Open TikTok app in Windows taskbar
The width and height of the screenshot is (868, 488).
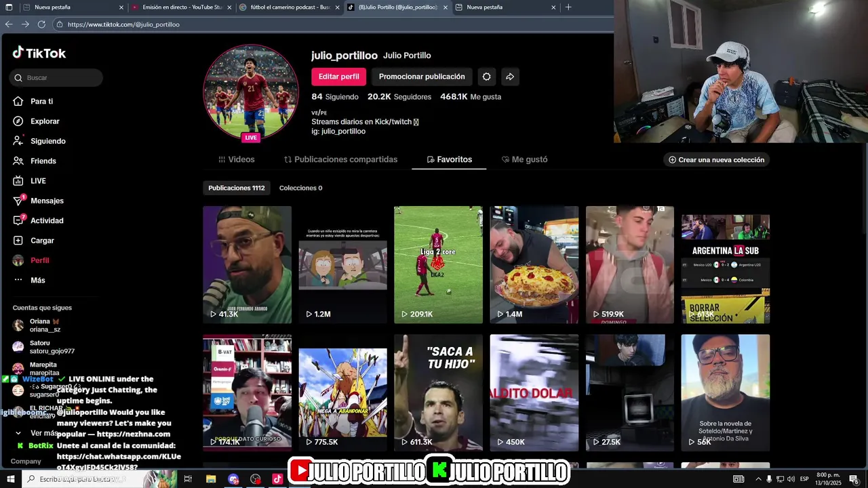click(277, 479)
